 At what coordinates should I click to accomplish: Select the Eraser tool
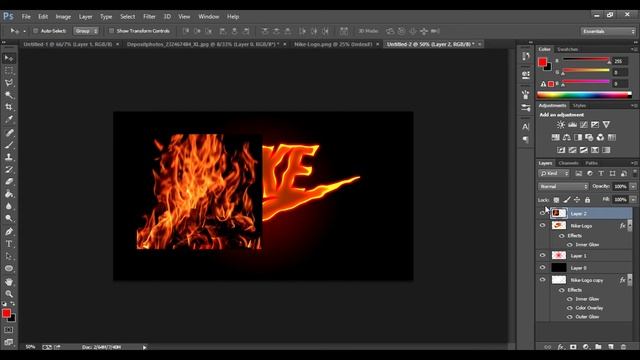click(x=9, y=182)
